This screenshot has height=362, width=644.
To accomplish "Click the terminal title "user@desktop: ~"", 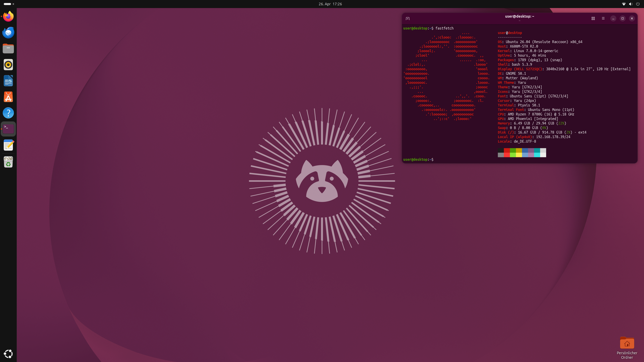I will click(x=520, y=16).
